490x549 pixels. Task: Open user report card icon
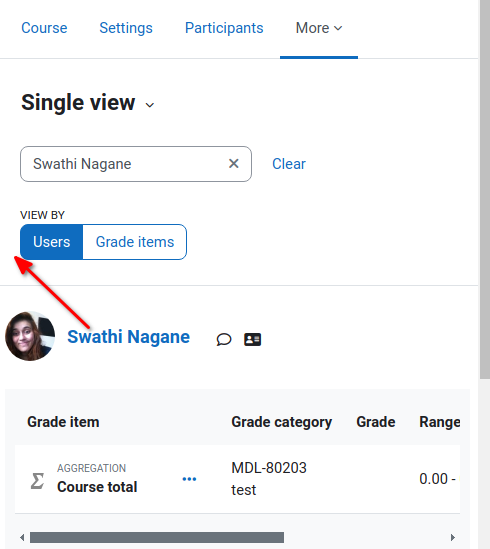[x=252, y=339]
